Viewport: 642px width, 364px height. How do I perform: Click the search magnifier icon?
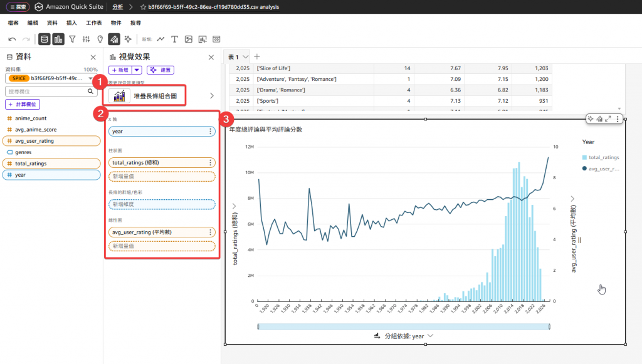(90, 91)
